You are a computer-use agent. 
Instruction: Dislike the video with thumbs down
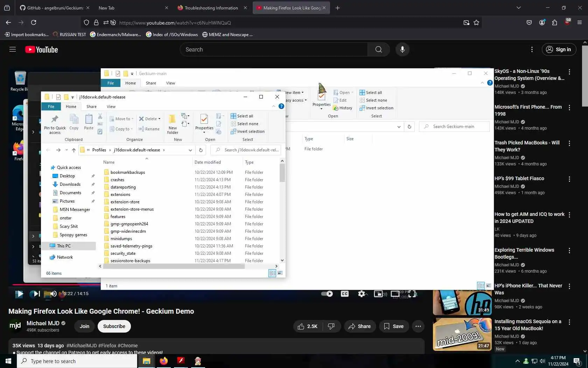tap(331, 326)
